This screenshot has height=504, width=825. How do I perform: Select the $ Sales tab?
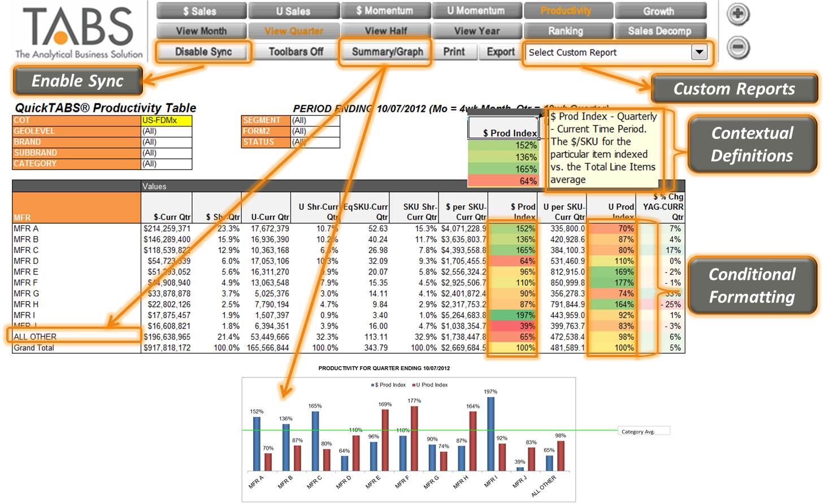point(201,11)
